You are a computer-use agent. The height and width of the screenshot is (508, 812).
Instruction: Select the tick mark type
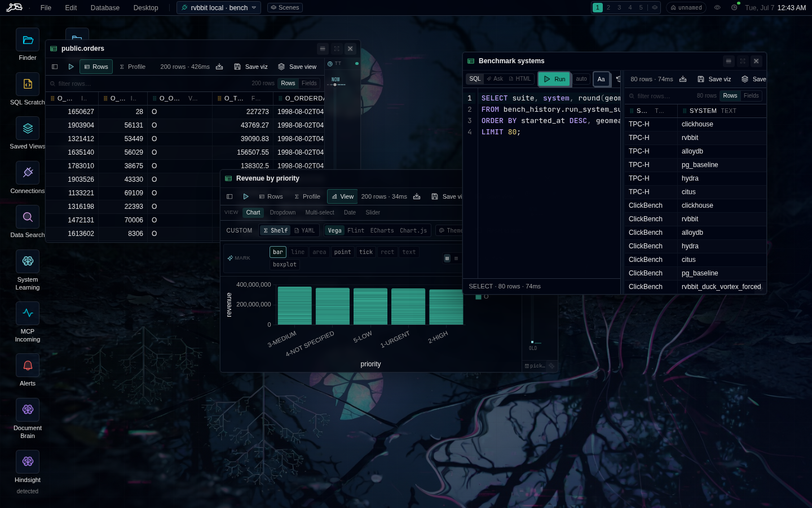click(366, 252)
